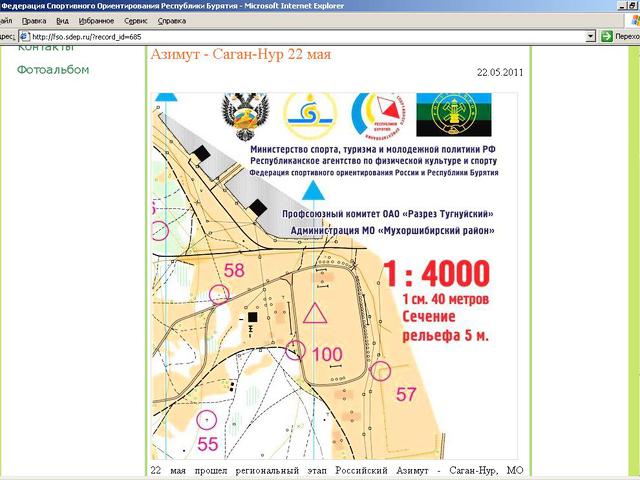Click text Сечение рельефа 5 м.

click(x=446, y=326)
